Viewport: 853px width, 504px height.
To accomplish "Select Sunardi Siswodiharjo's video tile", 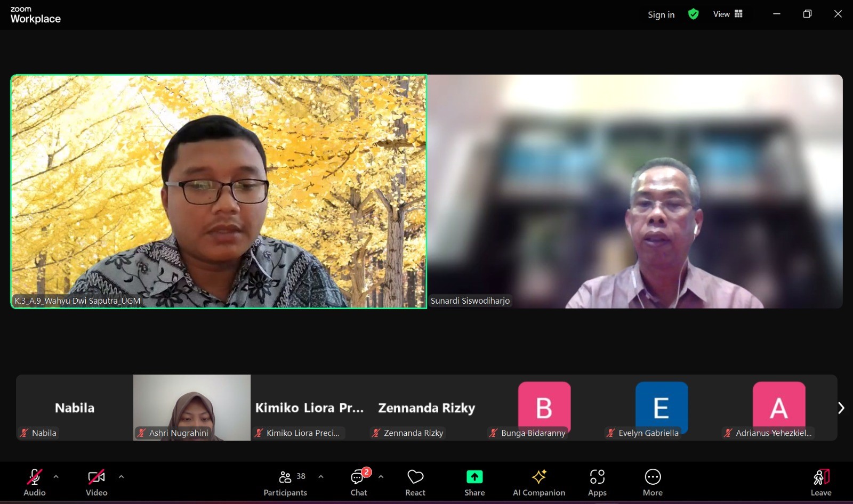I will coord(634,191).
